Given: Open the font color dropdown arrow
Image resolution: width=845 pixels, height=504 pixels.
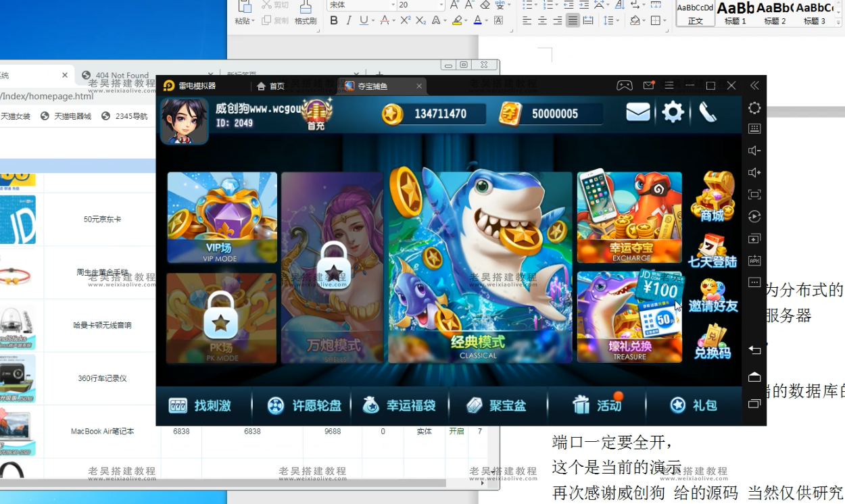Looking at the screenshot, I should (x=487, y=21).
